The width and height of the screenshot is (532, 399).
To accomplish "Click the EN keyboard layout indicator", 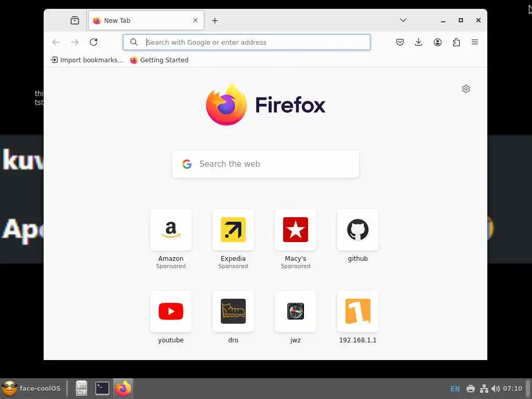I will click(455, 389).
